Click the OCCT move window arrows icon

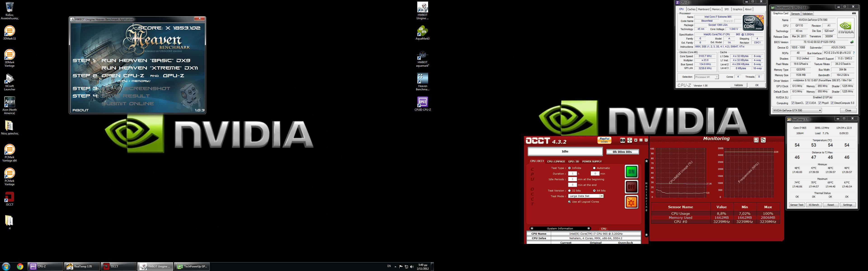pos(629,140)
